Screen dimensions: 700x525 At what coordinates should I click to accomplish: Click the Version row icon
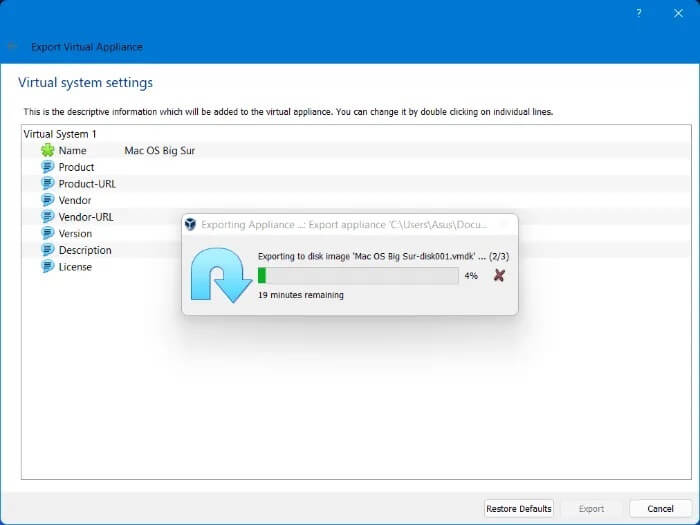(47, 233)
